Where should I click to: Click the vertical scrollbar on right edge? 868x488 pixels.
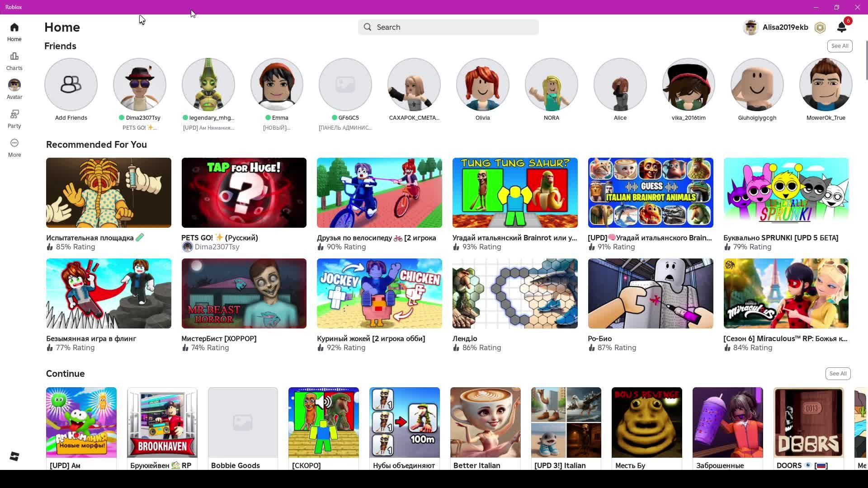(x=866, y=61)
